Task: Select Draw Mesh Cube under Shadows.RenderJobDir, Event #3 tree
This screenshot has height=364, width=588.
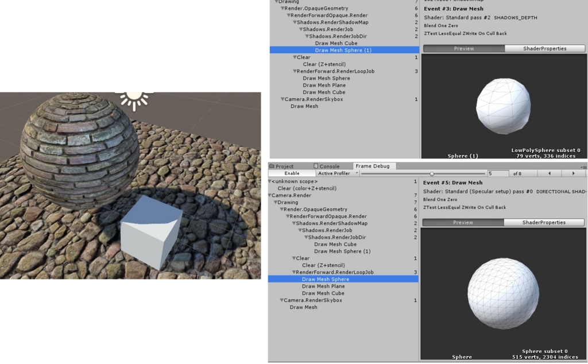Action: tap(336, 43)
